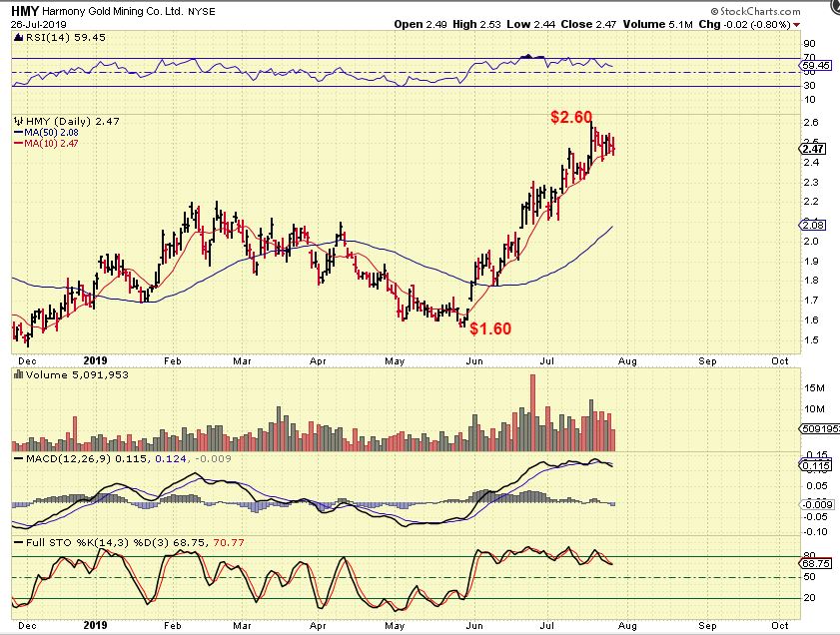Click the Close 2.47 quote value

(x=588, y=25)
